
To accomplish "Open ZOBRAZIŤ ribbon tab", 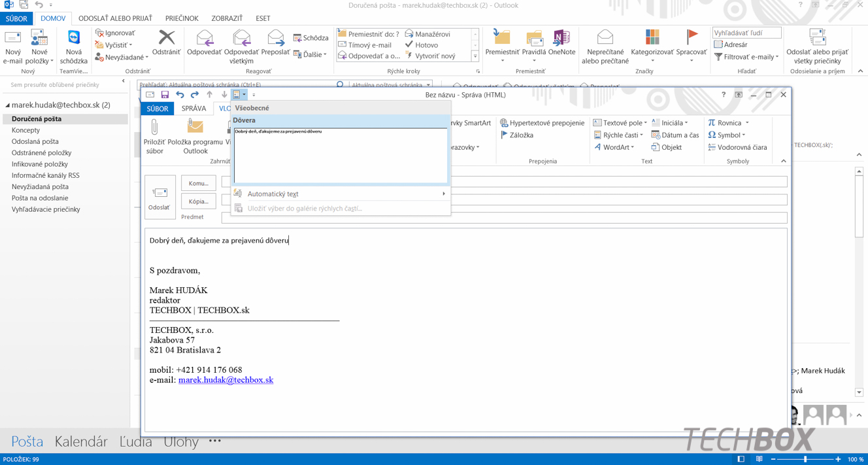I will 227,18.
